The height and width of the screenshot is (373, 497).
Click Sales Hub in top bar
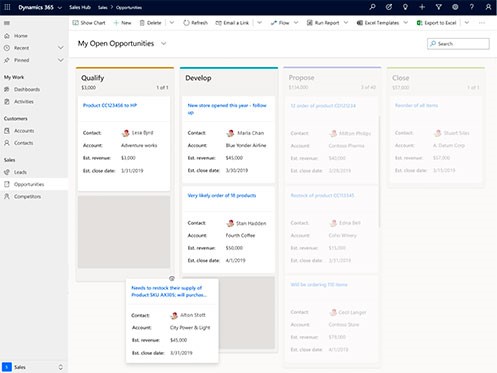80,7
